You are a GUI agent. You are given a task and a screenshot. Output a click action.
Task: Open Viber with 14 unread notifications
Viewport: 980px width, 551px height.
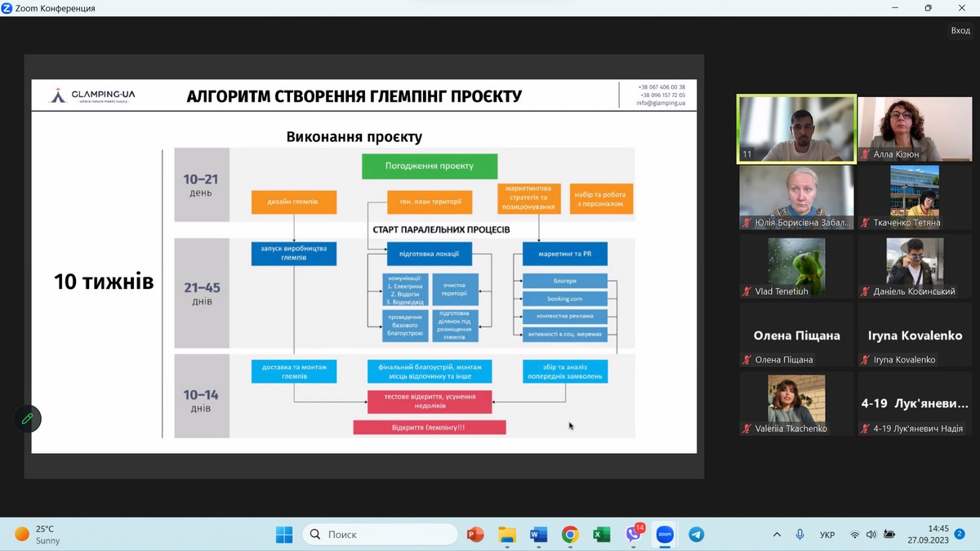pyautogui.click(x=634, y=535)
